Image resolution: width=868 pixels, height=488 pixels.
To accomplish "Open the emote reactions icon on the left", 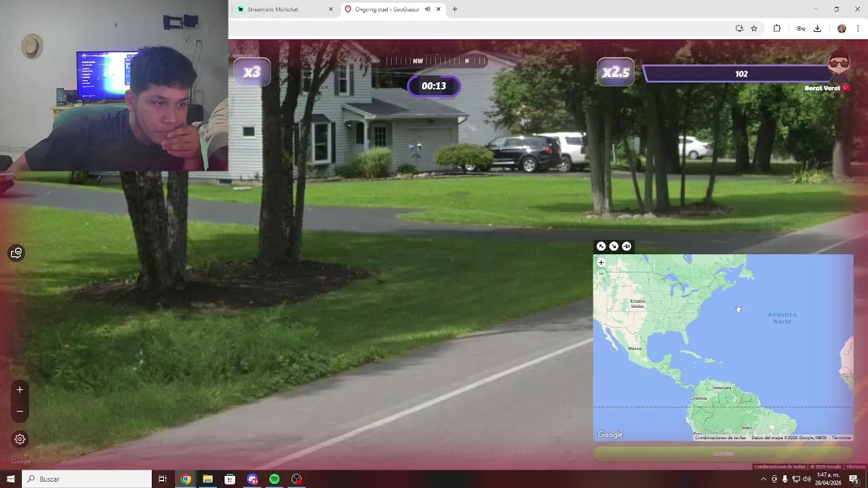I will (x=16, y=253).
